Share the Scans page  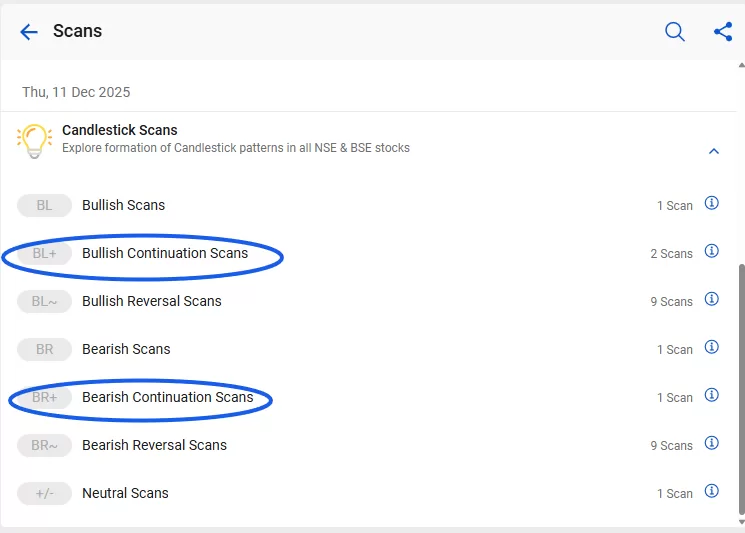pos(723,32)
